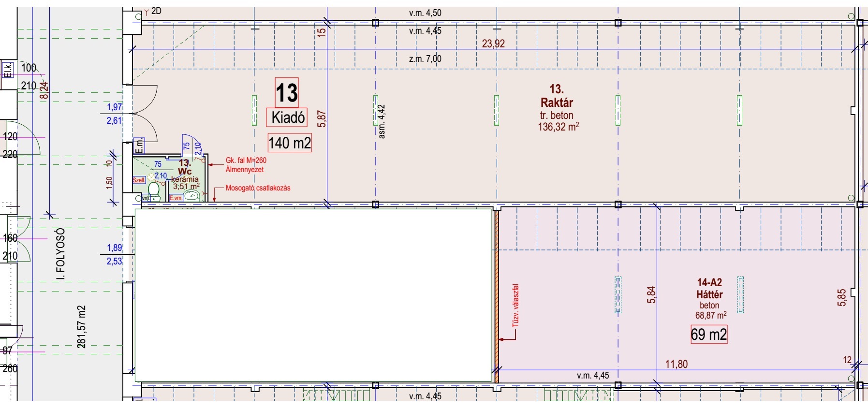Select the red Szell. ventilation tag
This screenshot has width=868, height=408.
click(139, 180)
